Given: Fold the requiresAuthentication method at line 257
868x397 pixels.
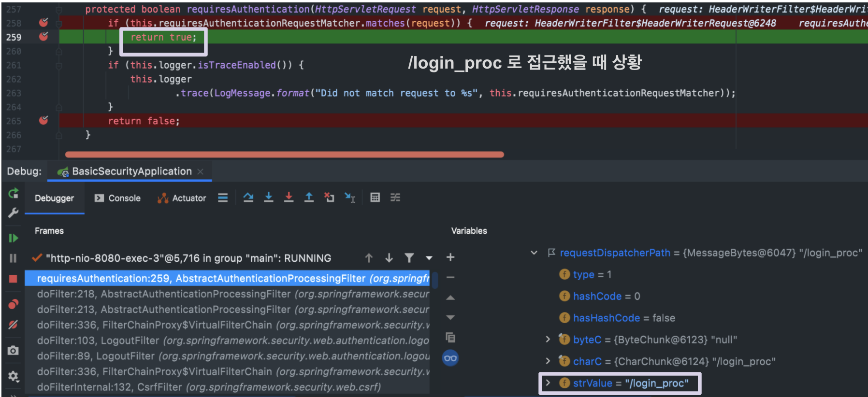Looking at the screenshot, I should coord(58,9).
